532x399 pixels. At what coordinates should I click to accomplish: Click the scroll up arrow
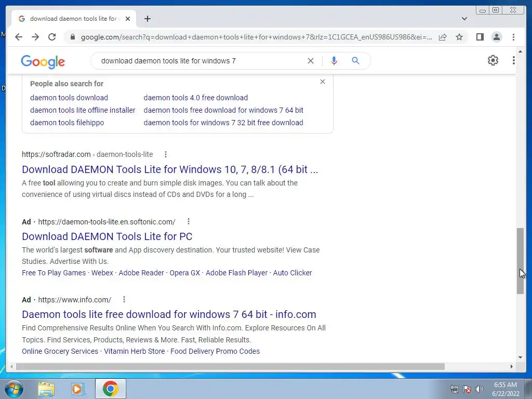pyautogui.click(x=520, y=51)
